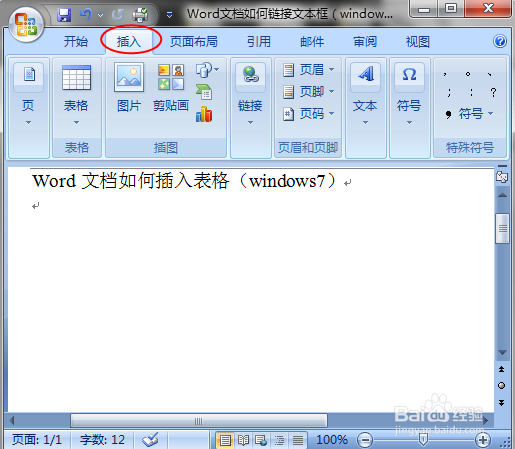
Task: Insert the comma special symbol
Action: 445,74
